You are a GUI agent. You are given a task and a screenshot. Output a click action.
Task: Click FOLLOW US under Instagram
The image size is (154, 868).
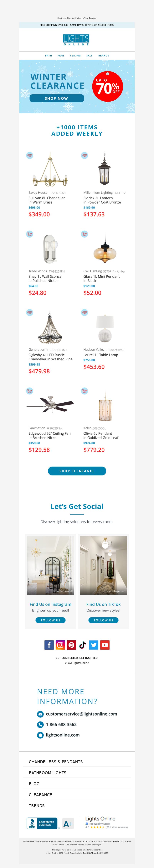click(x=50, y=620)
